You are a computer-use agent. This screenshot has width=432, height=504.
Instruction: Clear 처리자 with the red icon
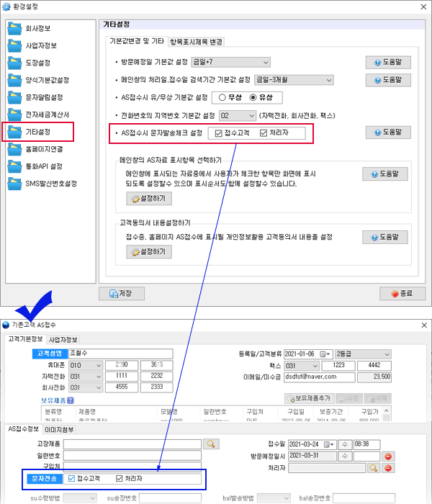click(388, 468)
